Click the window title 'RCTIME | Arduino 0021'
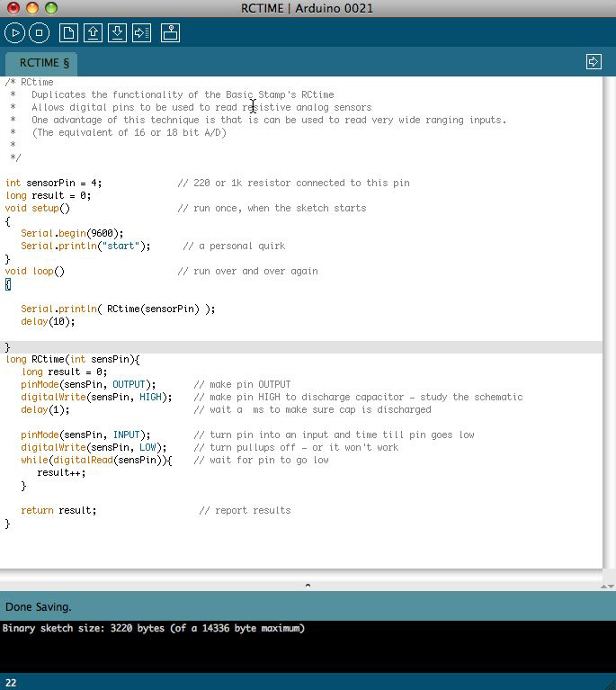616x690 pixels. 308,8
